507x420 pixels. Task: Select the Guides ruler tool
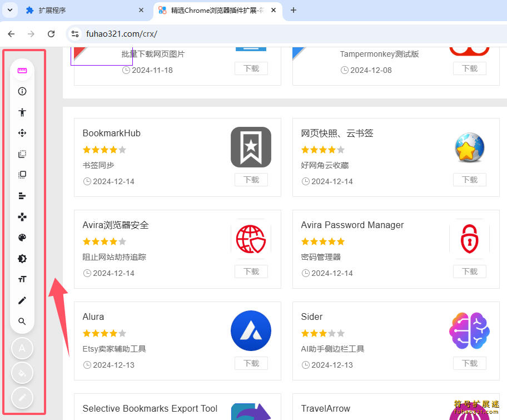(x=22, y=71)
